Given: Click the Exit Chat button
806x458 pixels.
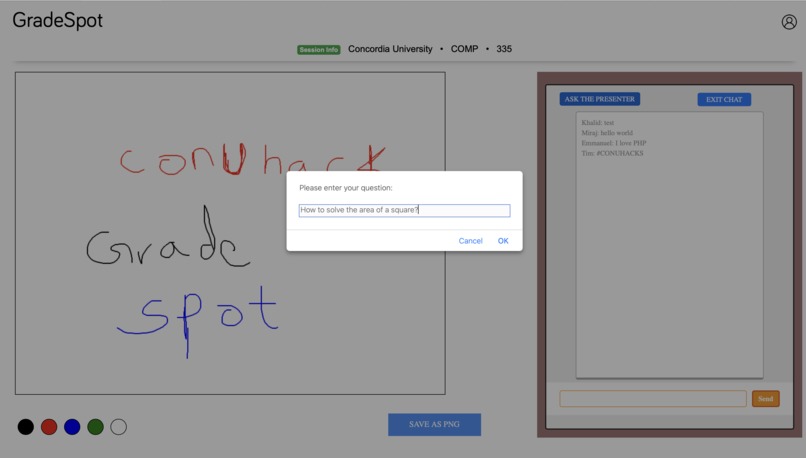Looking at the screenshot, I should click(x=724, y=100).
